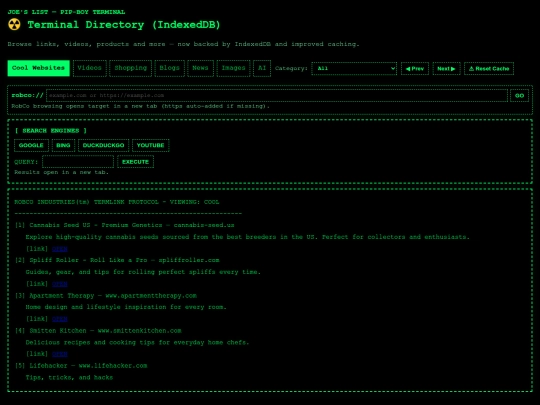Image resolution: width=540 pixels, height=405 pixels.
Task: Click the Prev page button
Action: click(415, 69)
